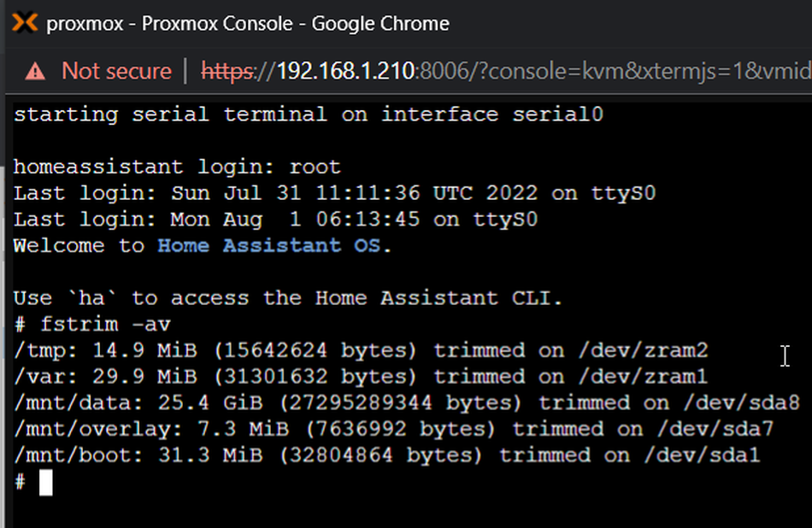Click the /mnt/boot trimmed output line

coord(386,455)
